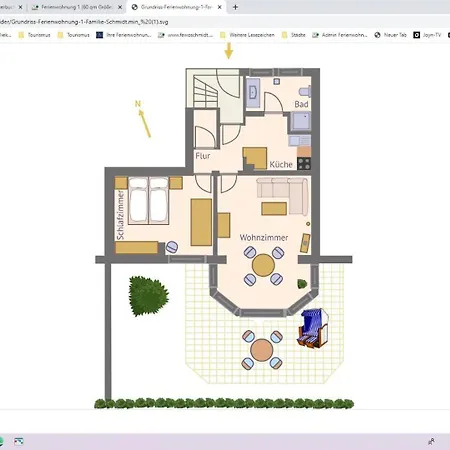This screenshot has height=450, width=450.
Task: Open the Joyn-TV bookmark icon
Action: pos(417,35)
